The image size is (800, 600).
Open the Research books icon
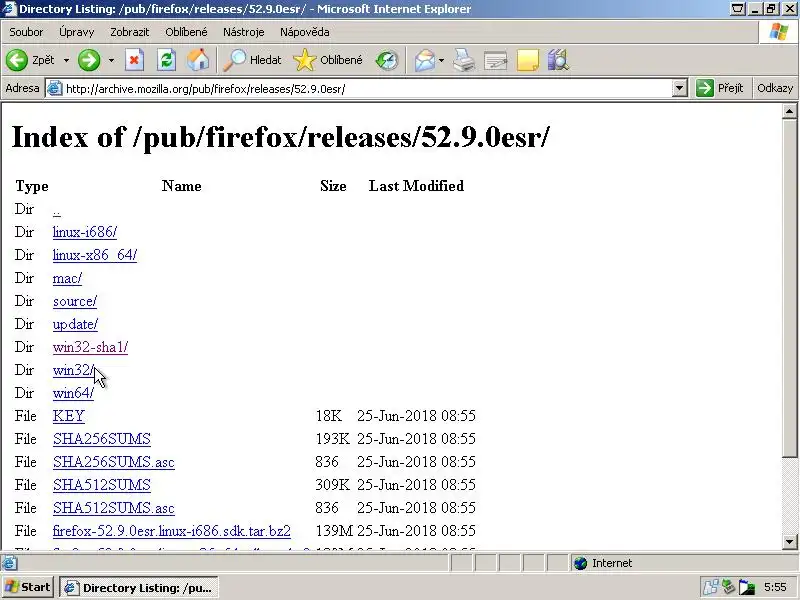click(558, 60)
